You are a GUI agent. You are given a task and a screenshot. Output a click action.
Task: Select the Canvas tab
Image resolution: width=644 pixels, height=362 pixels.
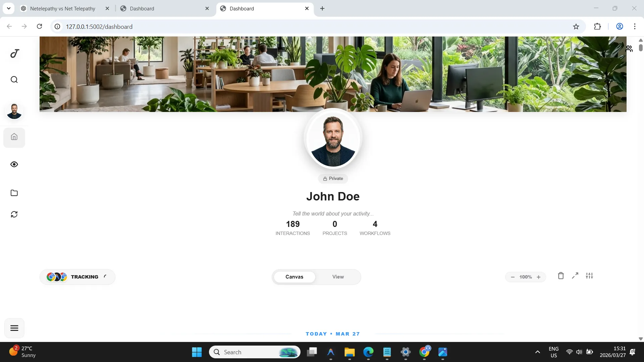tap(294, 277)
